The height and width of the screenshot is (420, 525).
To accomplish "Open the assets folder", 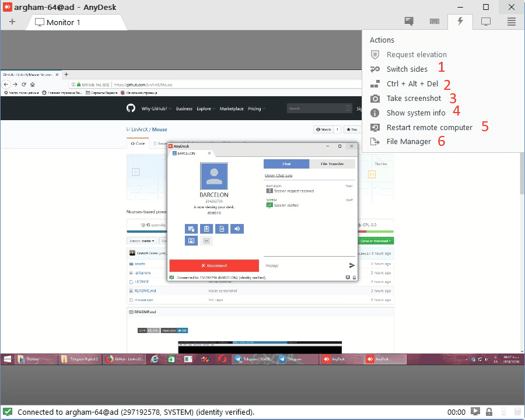I will pyautogui.click(x=139, y=264).
